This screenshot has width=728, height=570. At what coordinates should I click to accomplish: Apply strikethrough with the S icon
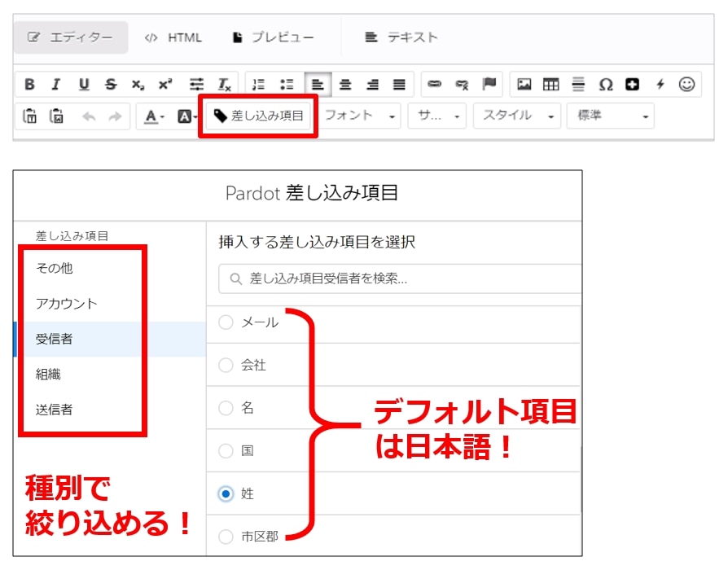tap(111, 85)
